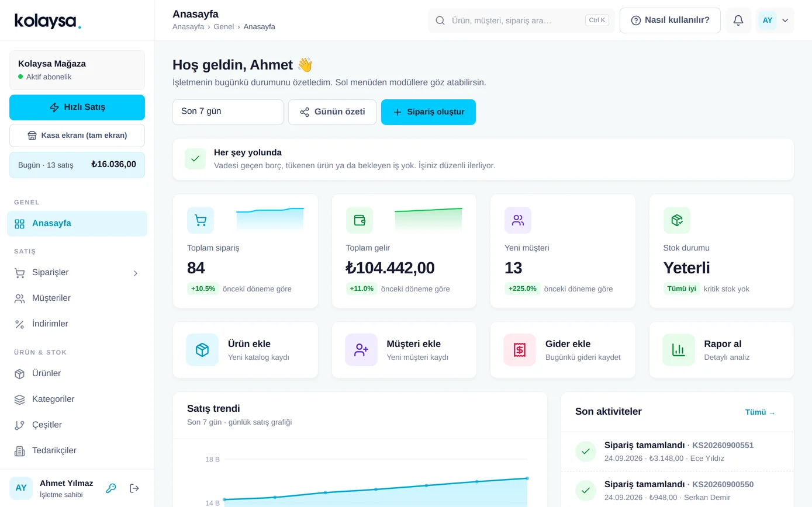Open Kasa ekranı (tam ekran) button

click(77, 136)
